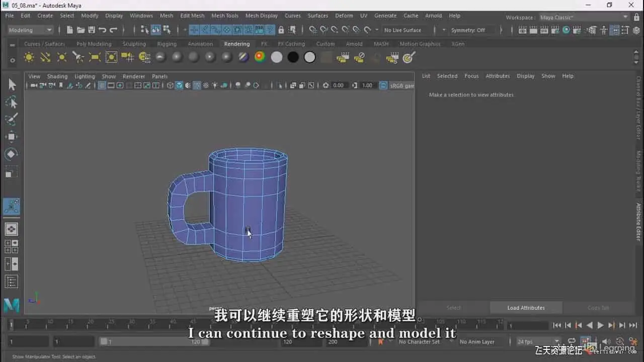The width and height of the screenshot is (644, 362).
Task: Toggle the sRGB gamma color management button
Action: 383,85
